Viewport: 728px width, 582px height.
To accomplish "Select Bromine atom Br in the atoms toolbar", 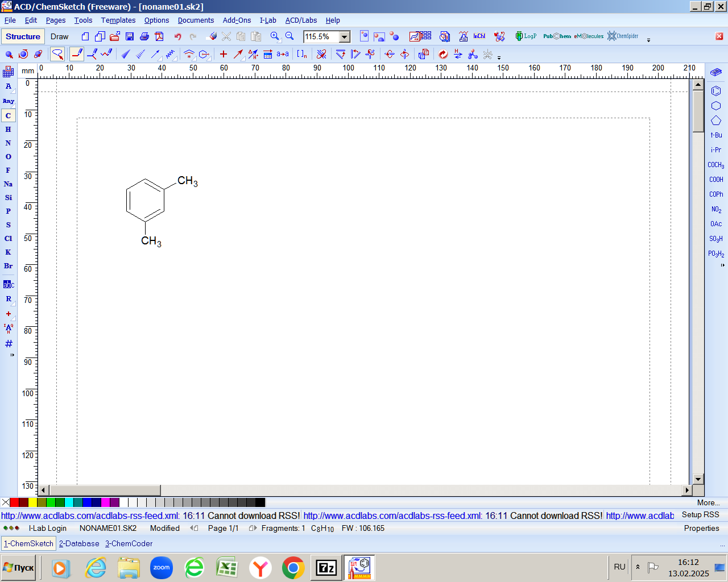I will (x=9, y=266).
